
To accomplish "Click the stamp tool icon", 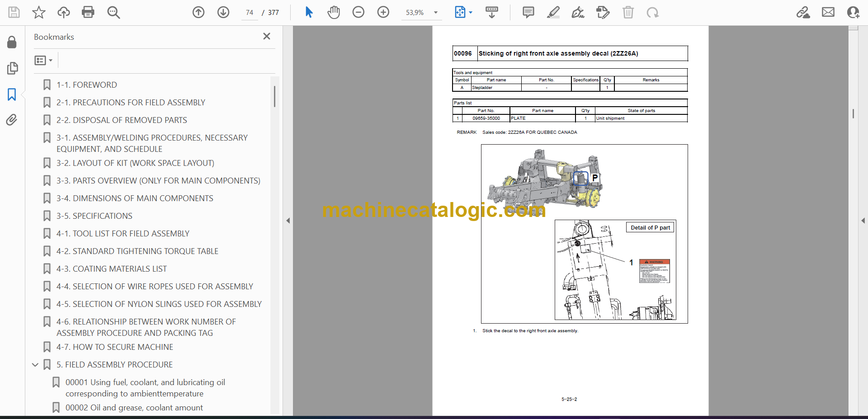I will click(x=603, y=12).
